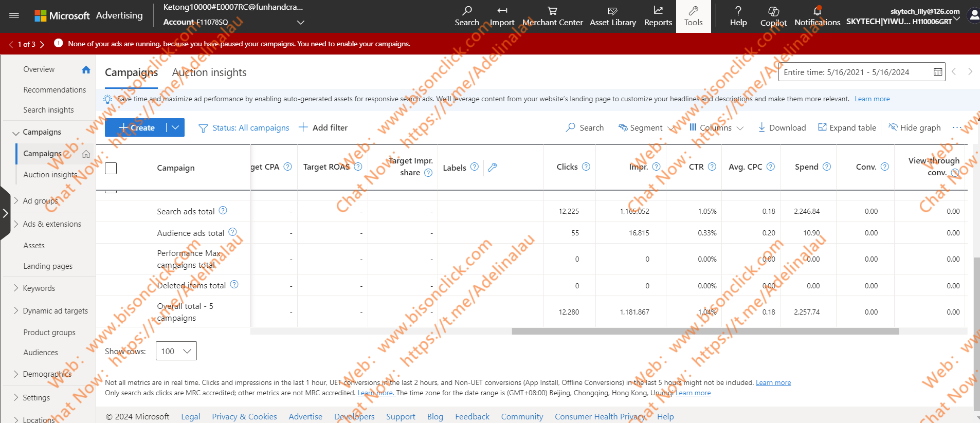The height and width of the screenshot is (423, 980).
Task: Open the Search tool in top bar
Action: (x=467, y=16)
